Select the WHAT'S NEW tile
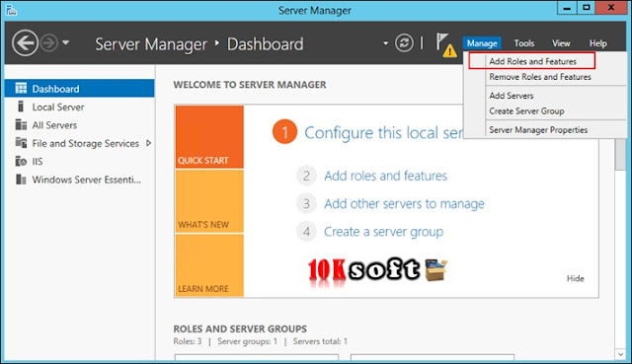This screenshot has height=364, width=632. pos(209,201)
